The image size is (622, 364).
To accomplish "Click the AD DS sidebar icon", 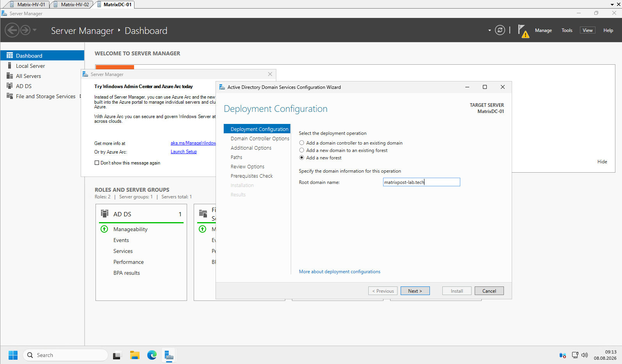I will [x=10, y=86].
